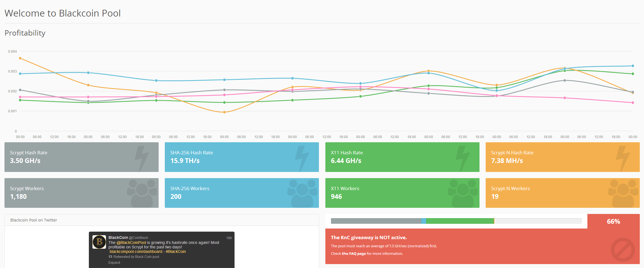Click the people group icon on X11 Workers card
Image resolution: width=644 pixels, height=268 pixels.
coord(463,194)
